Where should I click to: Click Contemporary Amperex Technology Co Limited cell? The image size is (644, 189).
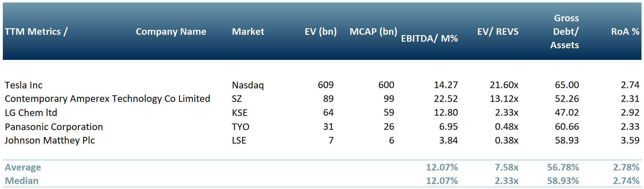(x=107, y=99)
